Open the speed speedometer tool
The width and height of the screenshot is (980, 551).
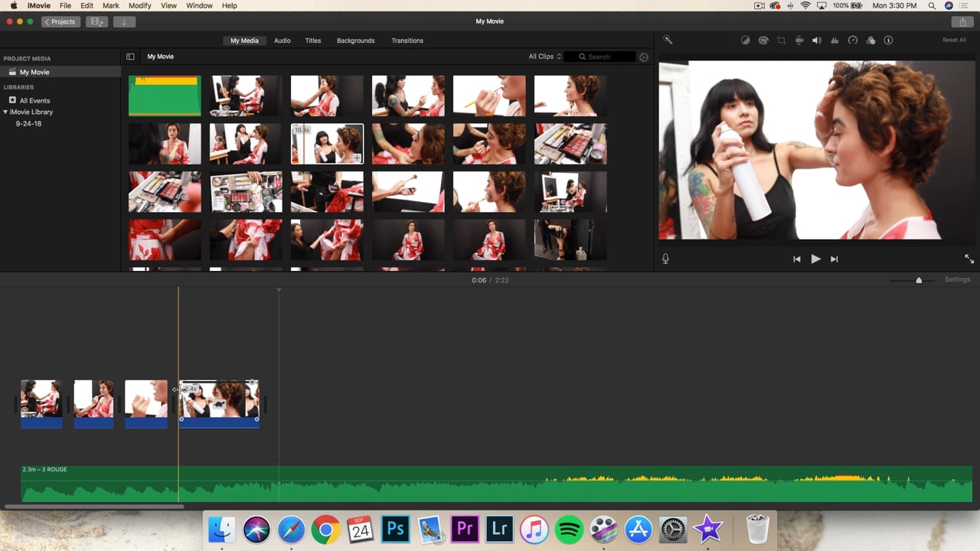point(853,41)
